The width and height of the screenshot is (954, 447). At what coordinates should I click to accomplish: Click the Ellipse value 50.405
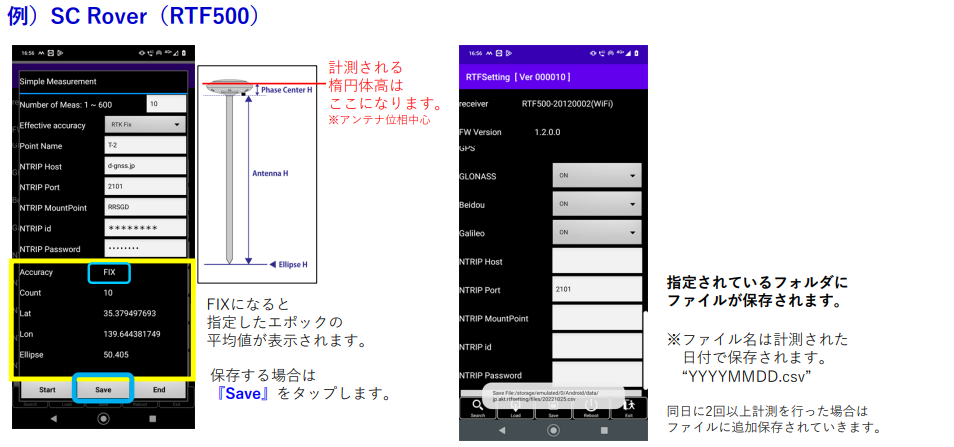pyautogui.click(x=116, y=355)
